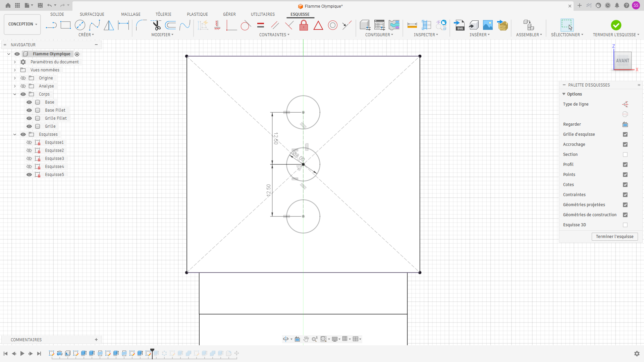
Task: Open the INSPECTER dropdown menu
Action: click(426, 35)
